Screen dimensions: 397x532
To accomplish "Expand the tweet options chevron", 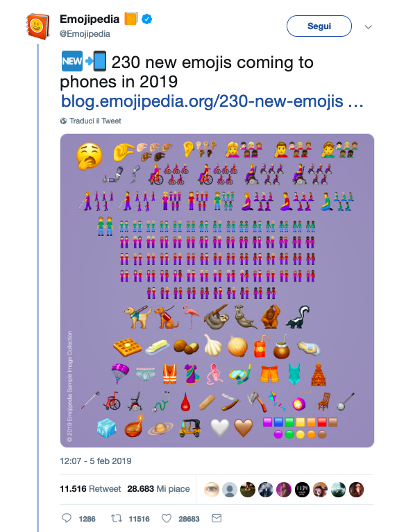I will [368, 27].
